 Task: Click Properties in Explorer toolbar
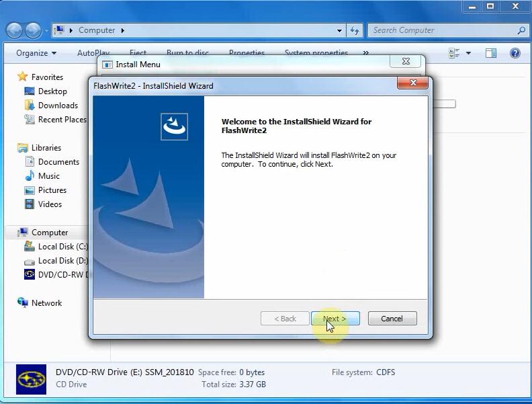coord(247,53)
